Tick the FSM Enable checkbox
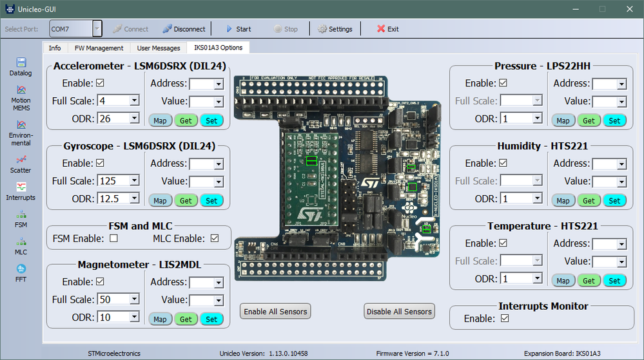The height and width of the screenshot is (360, 644). click(x=113, y=238)
